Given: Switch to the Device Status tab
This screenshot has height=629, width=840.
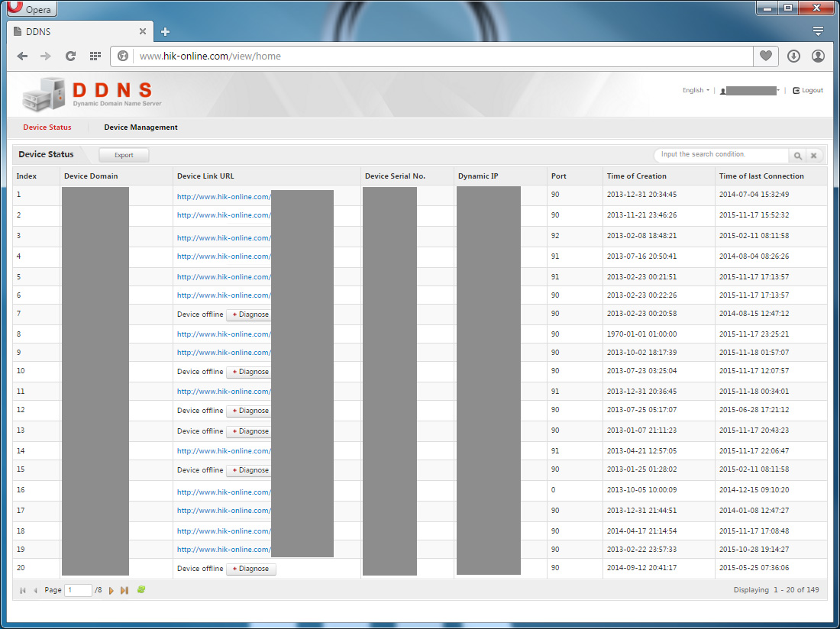Looking at the screenshot, I should pyautogui.click(x=47, y=127).
